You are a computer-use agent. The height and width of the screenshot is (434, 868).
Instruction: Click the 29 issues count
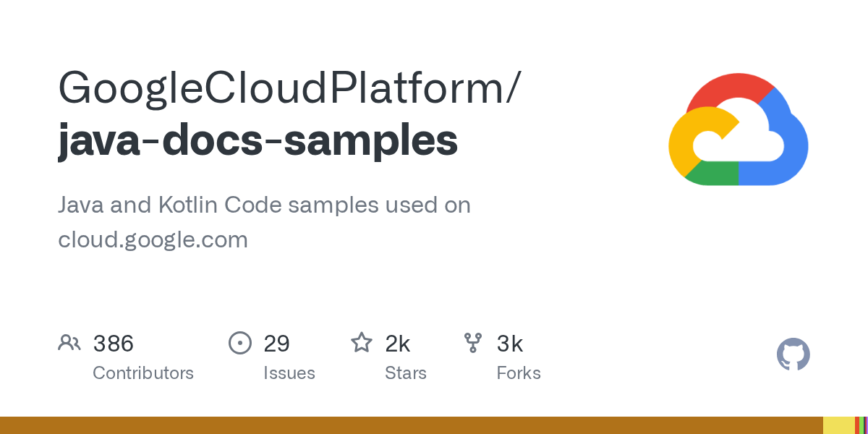(276, 344)
